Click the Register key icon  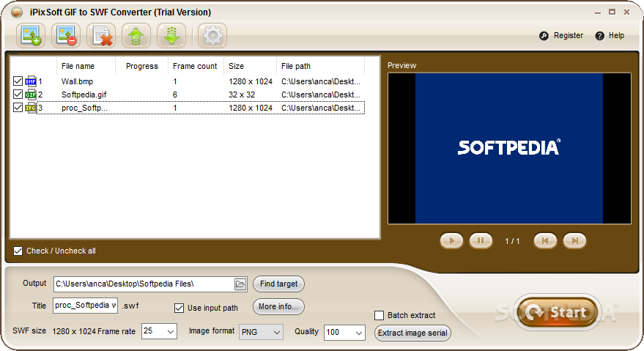544,36
